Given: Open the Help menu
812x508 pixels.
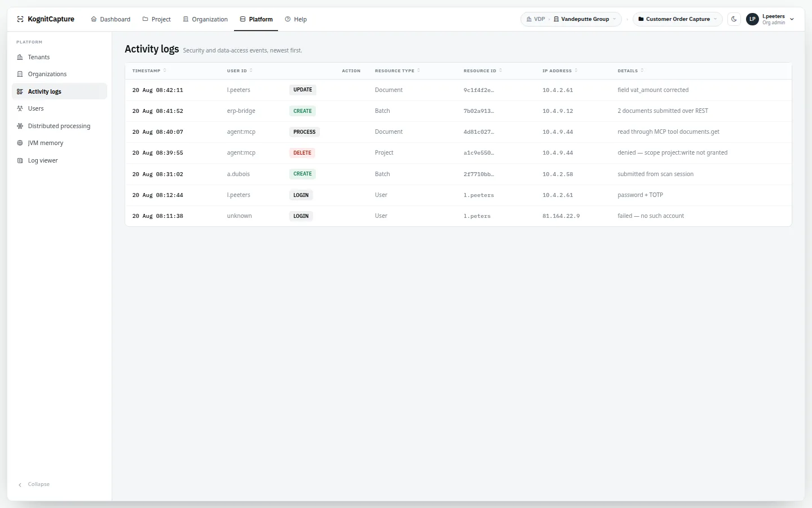Looking at the screenshot, I should click(296, 19).
